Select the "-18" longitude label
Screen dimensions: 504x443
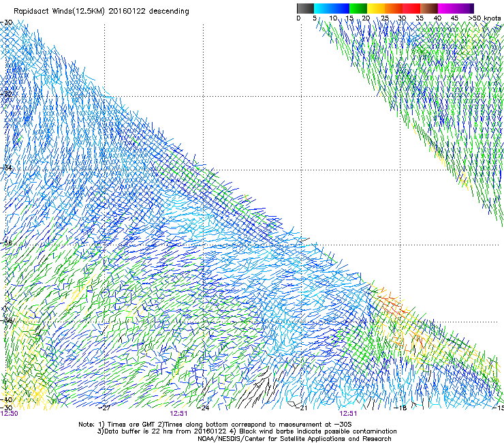pos(400,408)
